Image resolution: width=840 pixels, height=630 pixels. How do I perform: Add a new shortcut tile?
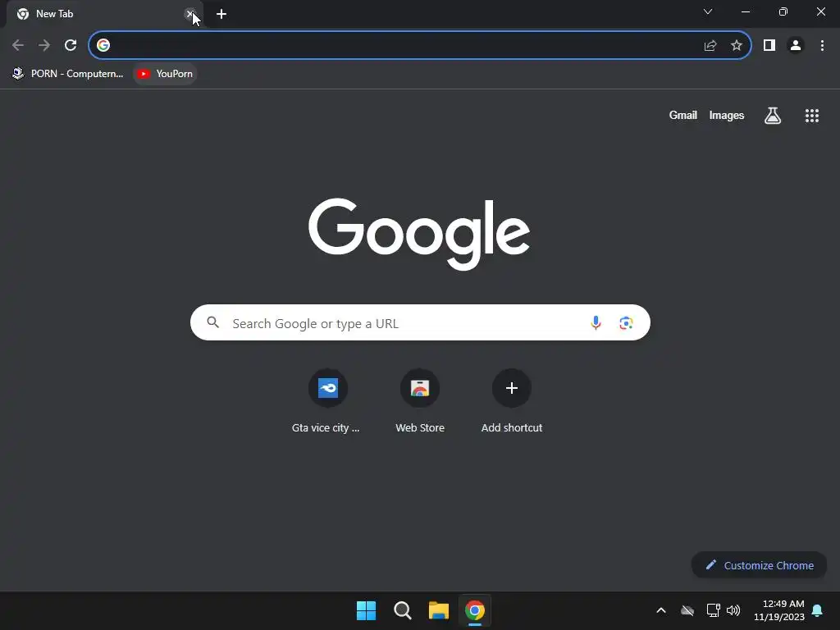tap(512, 400)
